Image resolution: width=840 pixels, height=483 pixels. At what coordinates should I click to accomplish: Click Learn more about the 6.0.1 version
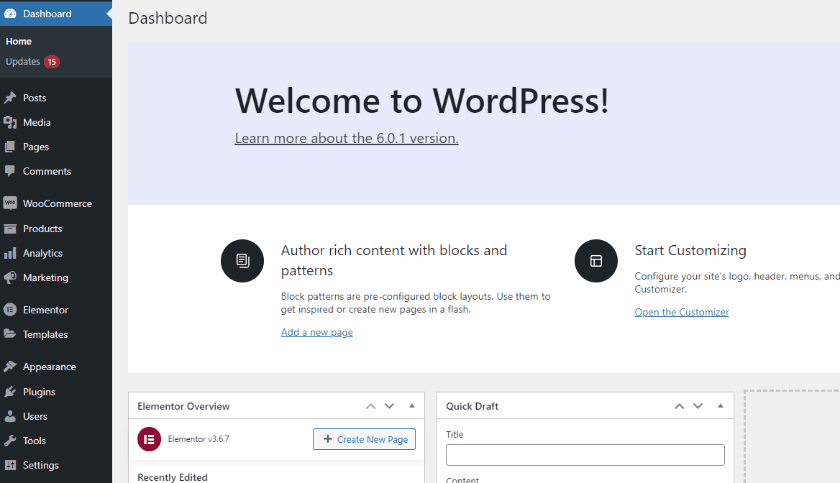[x=347, y=138]
